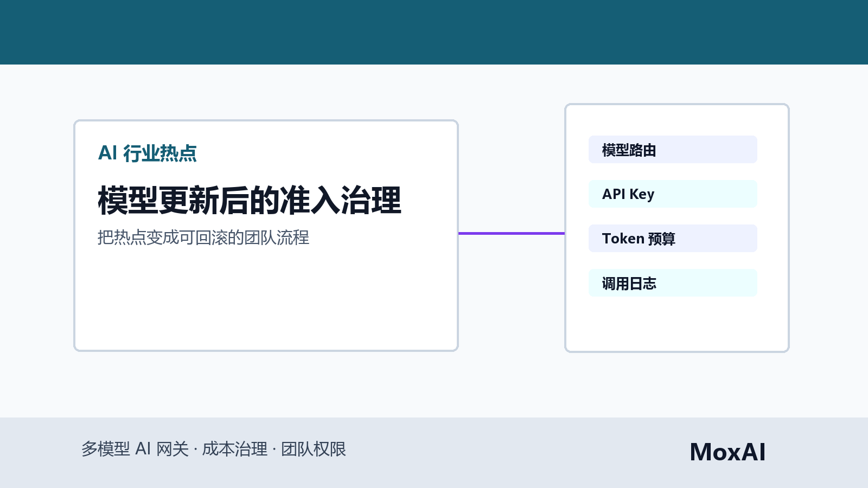868x488 pixels.
Task: Click the subtitle 把热点变成可回滚的团队流程
Action: 203,237
